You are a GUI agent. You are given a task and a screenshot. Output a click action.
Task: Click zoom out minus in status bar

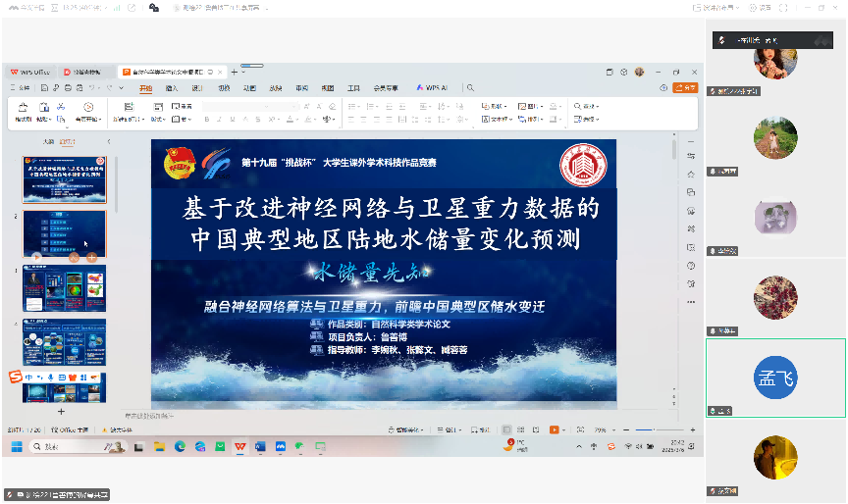point(626,430)
